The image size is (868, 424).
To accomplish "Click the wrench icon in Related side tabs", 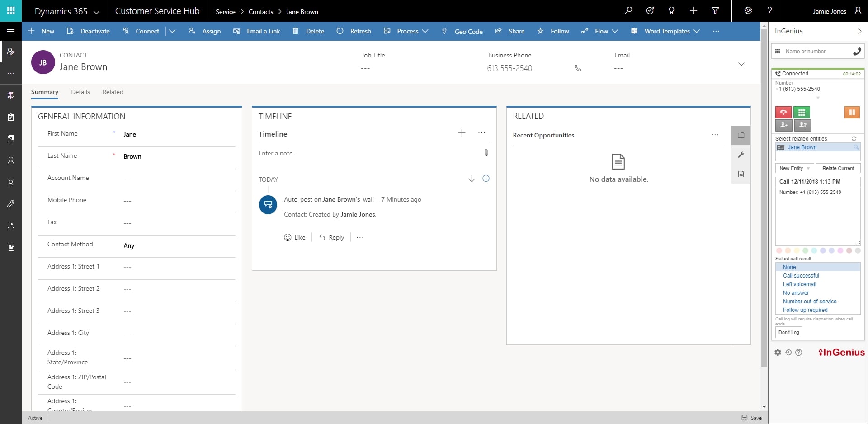I will tap(741, 155).
